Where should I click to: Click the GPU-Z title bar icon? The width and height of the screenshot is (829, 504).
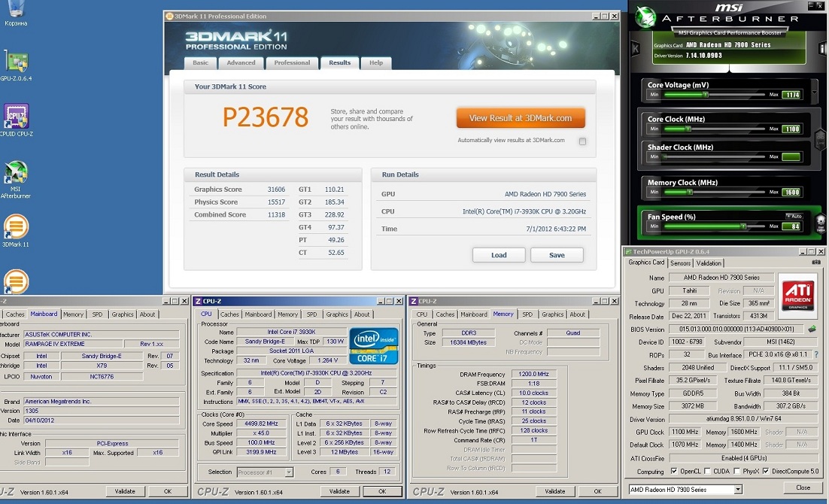click(628, 252)
